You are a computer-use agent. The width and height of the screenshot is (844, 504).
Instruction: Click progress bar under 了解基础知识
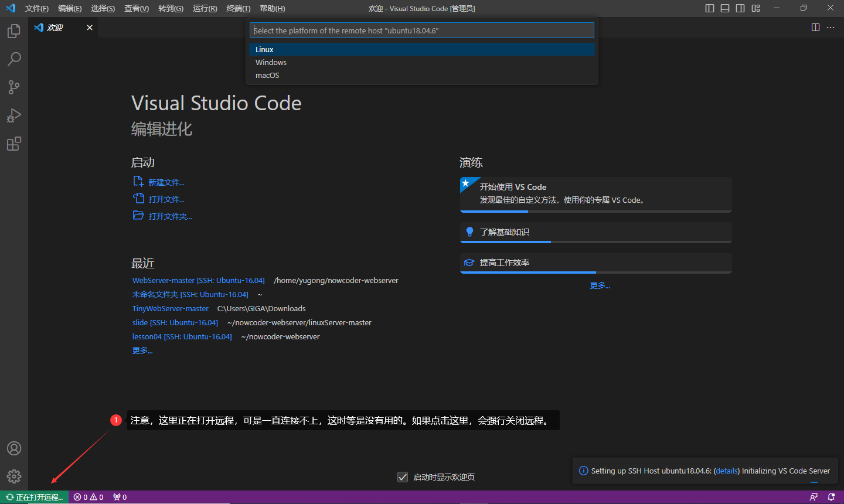tap(596, 241)
